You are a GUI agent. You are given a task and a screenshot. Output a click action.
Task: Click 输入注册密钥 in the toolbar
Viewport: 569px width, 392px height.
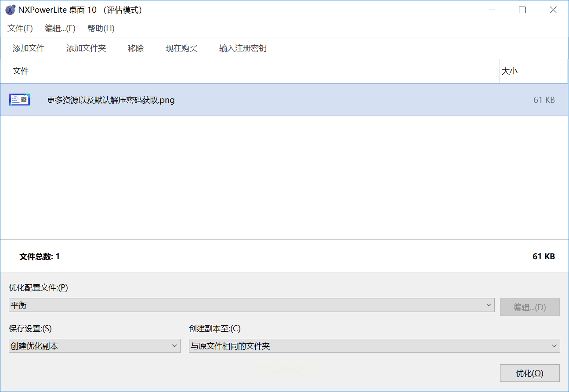coord(243,48)
